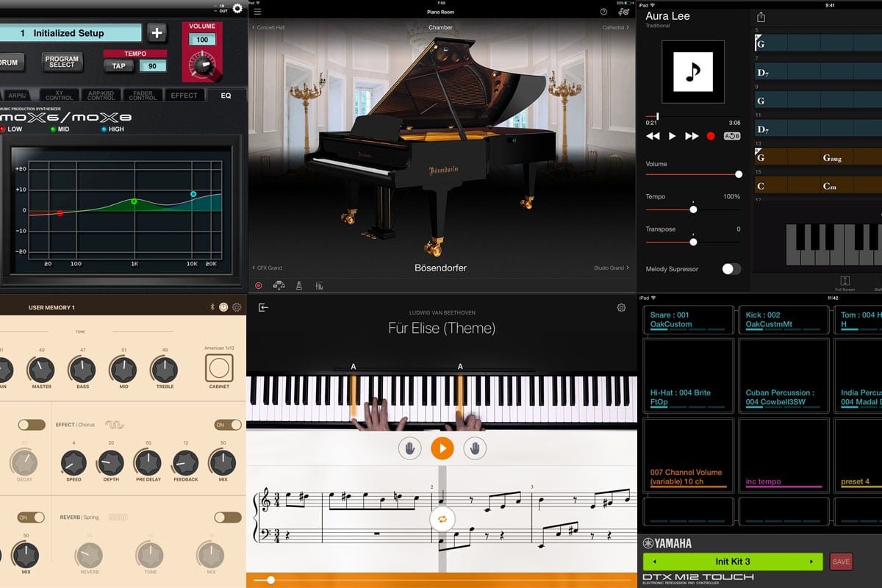
Task: Toggle the switch above the DECAY knob
Action: tap(32, 425)
